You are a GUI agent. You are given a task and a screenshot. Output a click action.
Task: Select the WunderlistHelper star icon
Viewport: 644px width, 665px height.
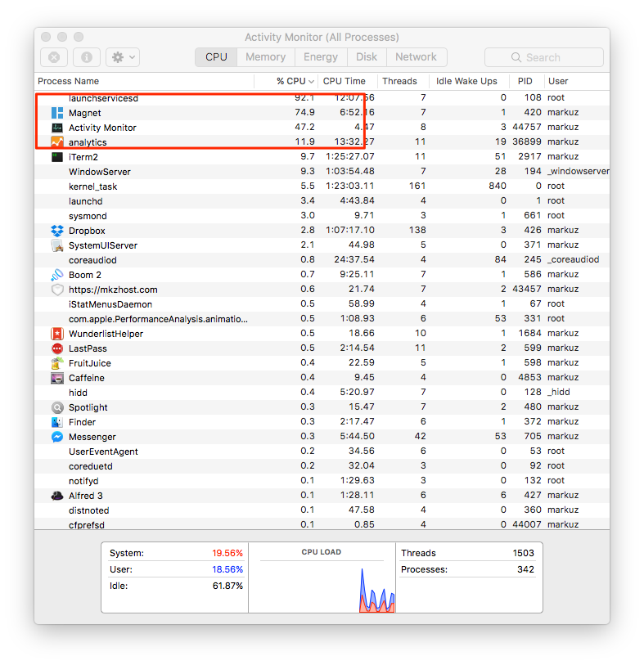pyautogui.click(x=57, y=334)
